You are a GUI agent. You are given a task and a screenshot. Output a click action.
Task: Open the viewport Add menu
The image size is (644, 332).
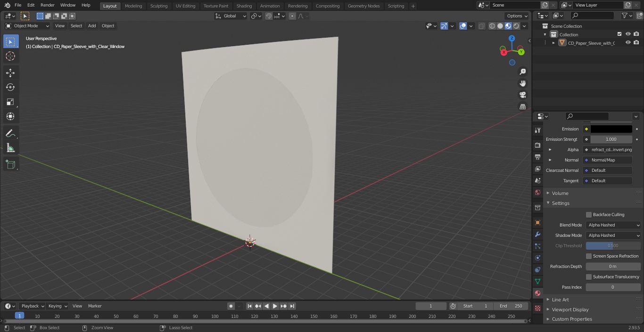(x=92, y=26)
